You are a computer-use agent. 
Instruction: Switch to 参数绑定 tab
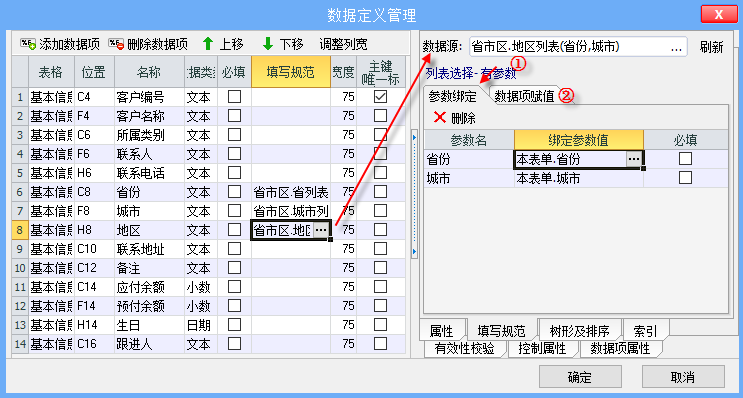pyautogui.click(x=453, y=96)
